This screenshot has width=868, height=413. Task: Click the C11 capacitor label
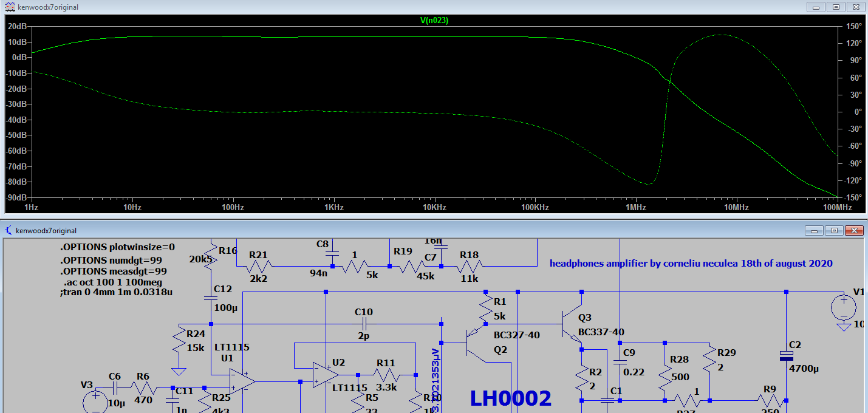[x=185, y=391]
